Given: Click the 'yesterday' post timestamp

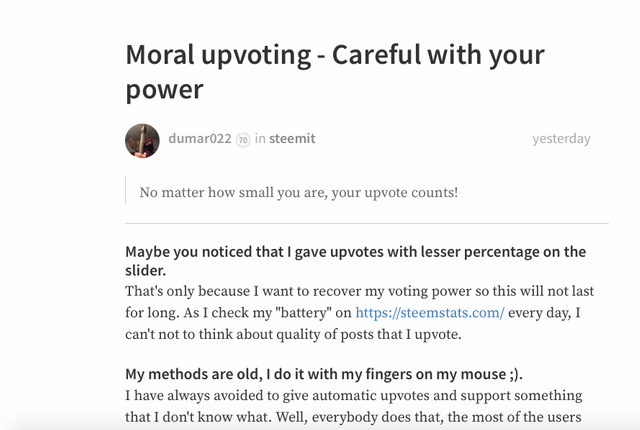Looking at the screenshot, I should (561, 139).
